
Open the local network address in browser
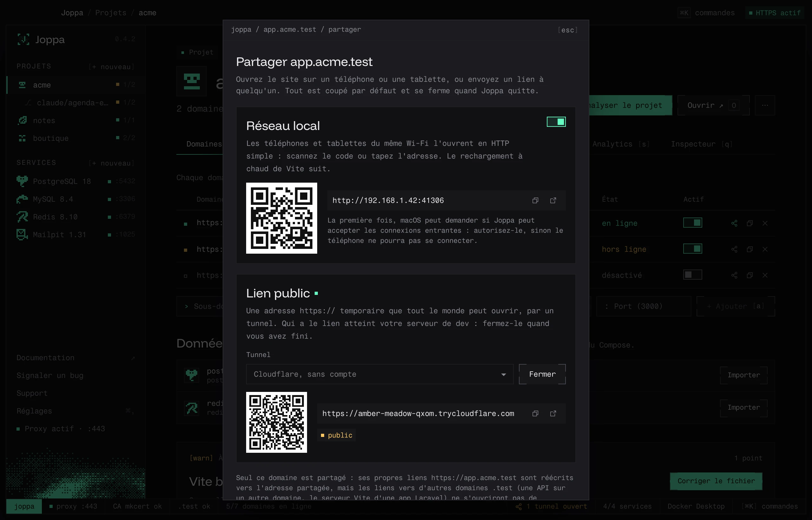point(553,201)
